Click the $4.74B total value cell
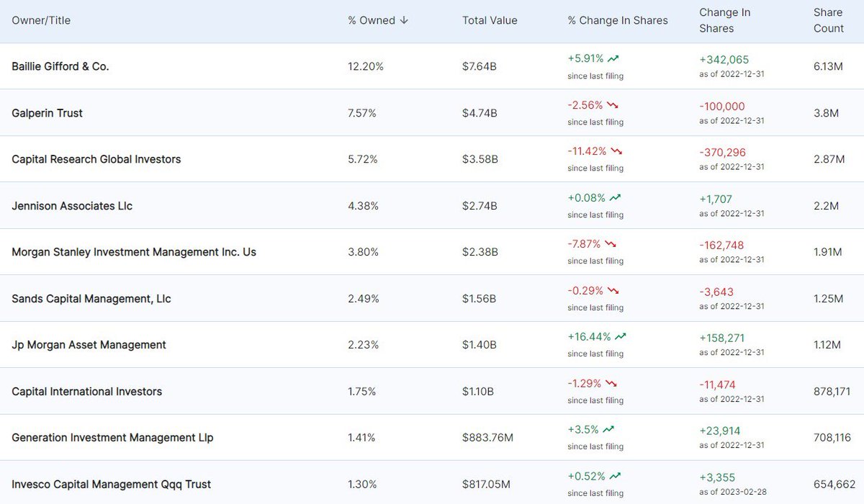Viewport: 864px width, 504px height. [480, 113]
